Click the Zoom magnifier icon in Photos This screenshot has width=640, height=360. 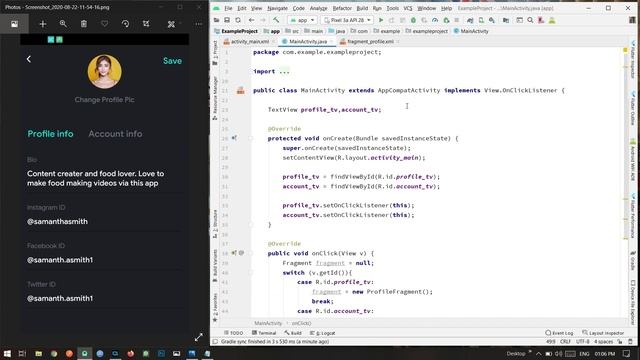(x=63, y=24)
